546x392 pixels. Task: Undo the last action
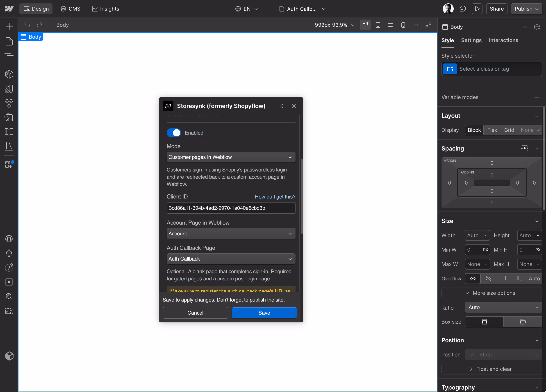click(27, 25)
